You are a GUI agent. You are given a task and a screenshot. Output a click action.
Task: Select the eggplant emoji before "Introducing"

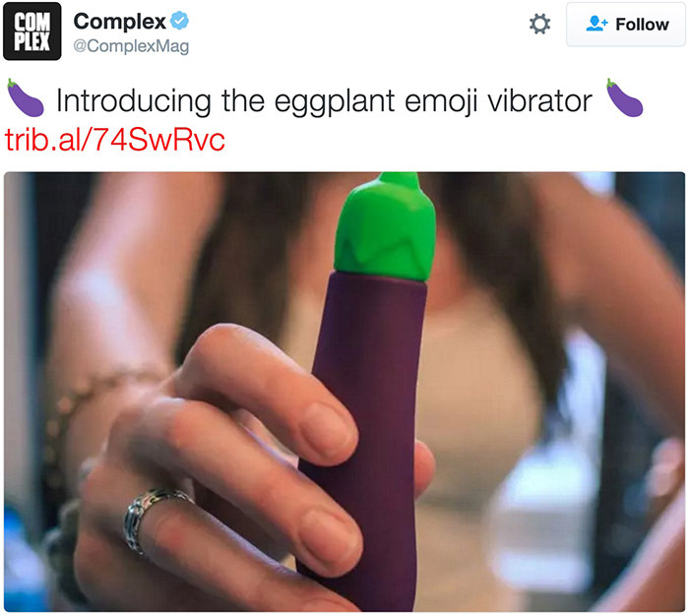pyautogui.click(x=25, y=98)
